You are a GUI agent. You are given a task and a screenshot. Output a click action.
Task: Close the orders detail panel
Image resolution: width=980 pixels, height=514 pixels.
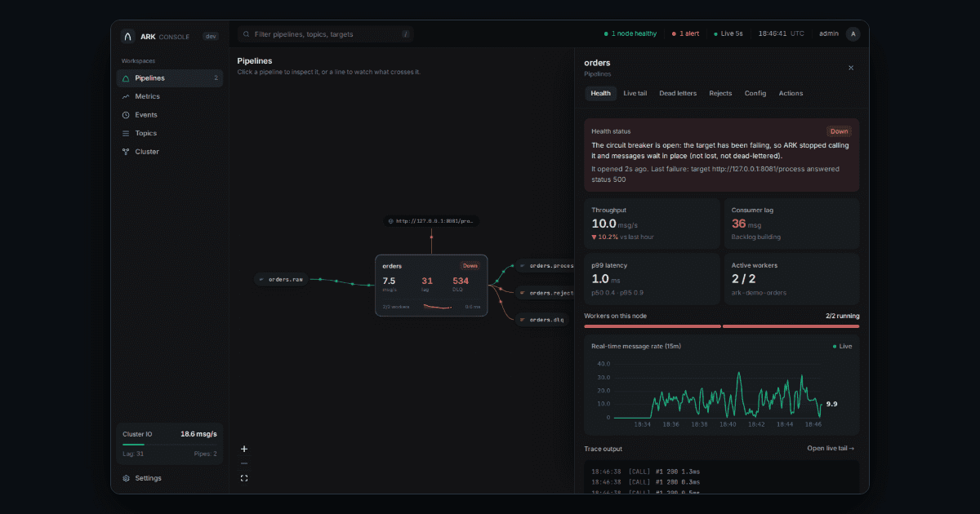(851, 68)
